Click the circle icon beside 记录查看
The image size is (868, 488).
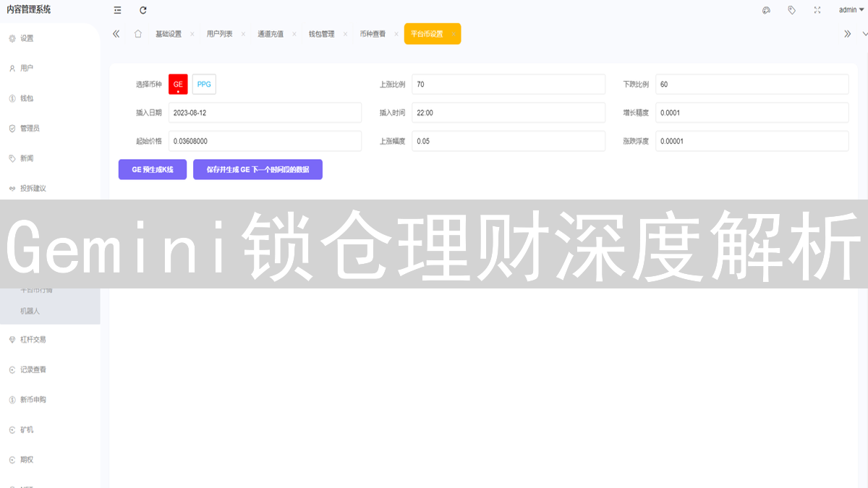coord(12,369)
